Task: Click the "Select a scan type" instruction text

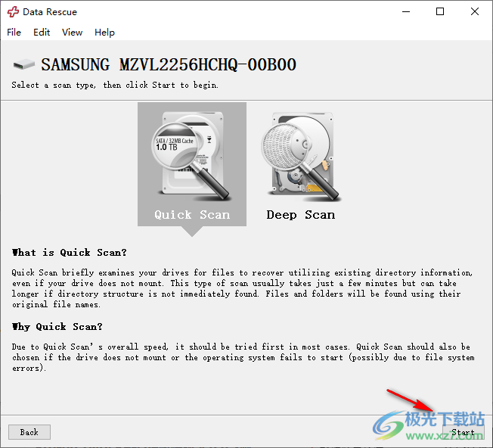Action: click(115, 86)
